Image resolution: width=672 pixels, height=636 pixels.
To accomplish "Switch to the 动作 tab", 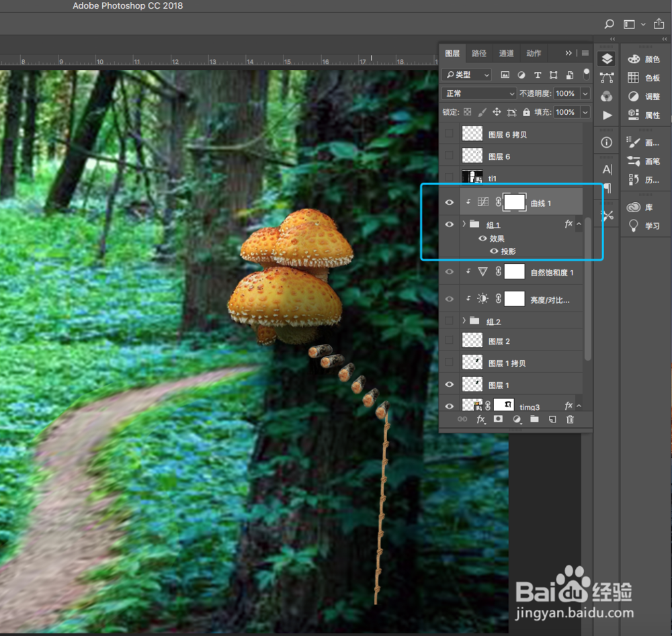I will point(534,53).
